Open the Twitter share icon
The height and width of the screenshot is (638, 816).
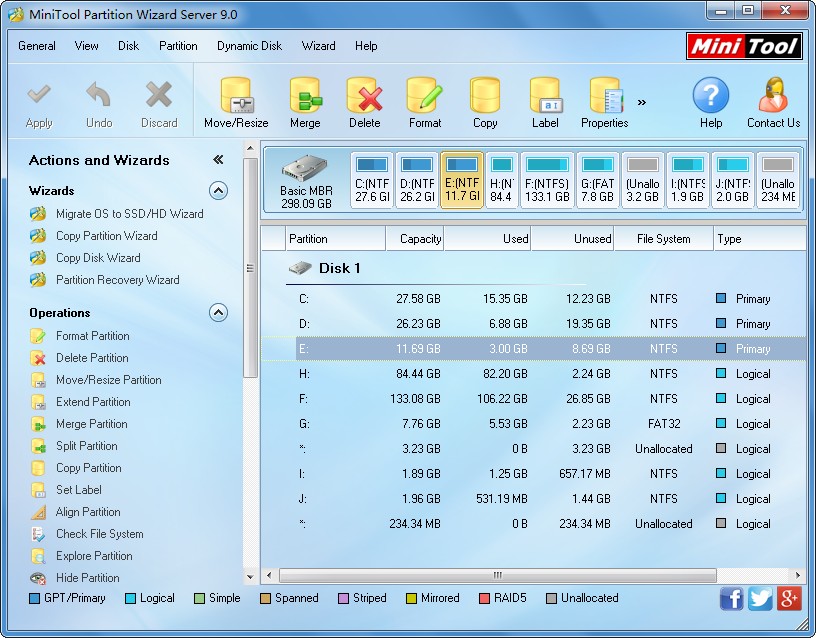[760, 598]
